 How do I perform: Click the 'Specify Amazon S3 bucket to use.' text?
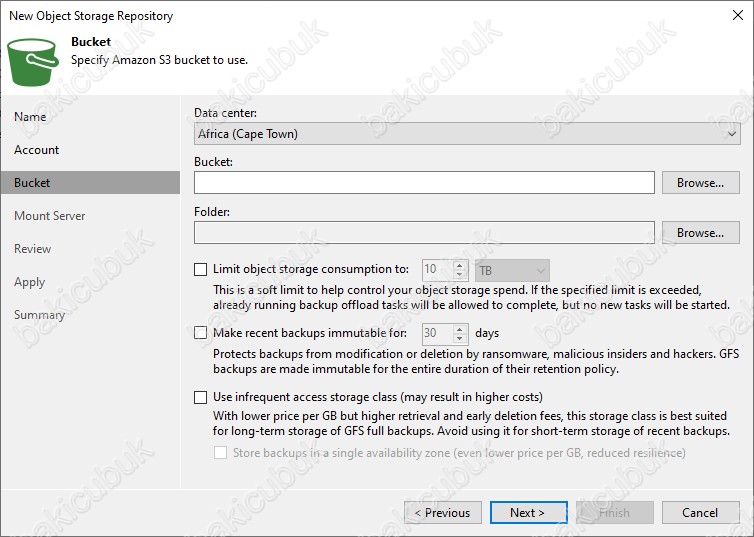coord(160,60)
